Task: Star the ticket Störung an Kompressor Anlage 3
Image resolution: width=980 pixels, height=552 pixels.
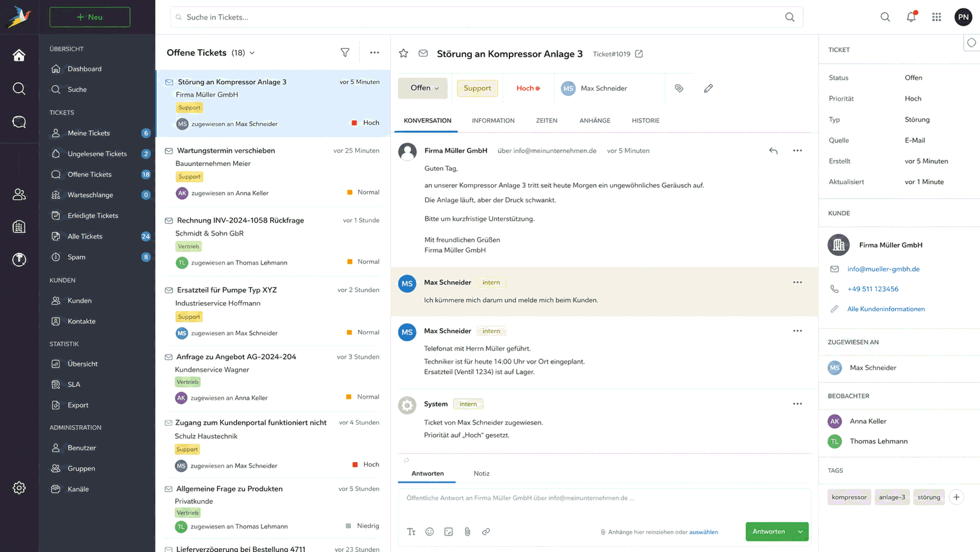Action: (403, 53)
